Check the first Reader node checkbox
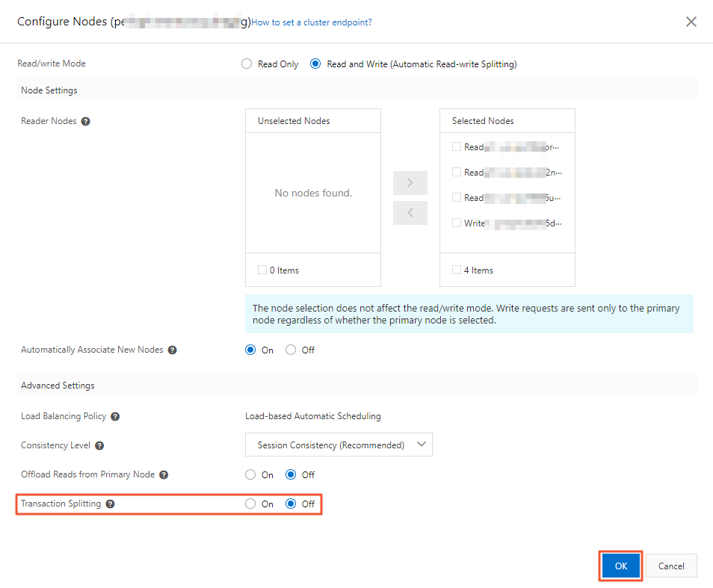Screen dimensions: 713x588 click(457, 146)
